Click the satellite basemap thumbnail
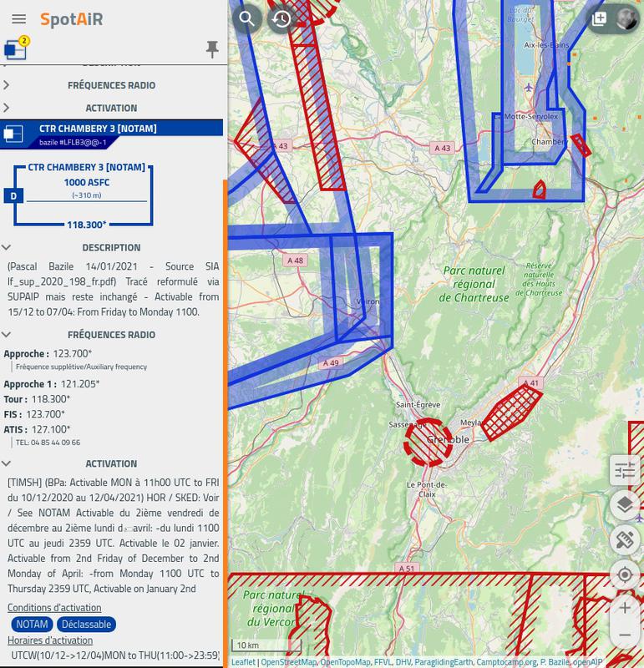The width and height of the screenshot is (644, 668). (625, 18)
